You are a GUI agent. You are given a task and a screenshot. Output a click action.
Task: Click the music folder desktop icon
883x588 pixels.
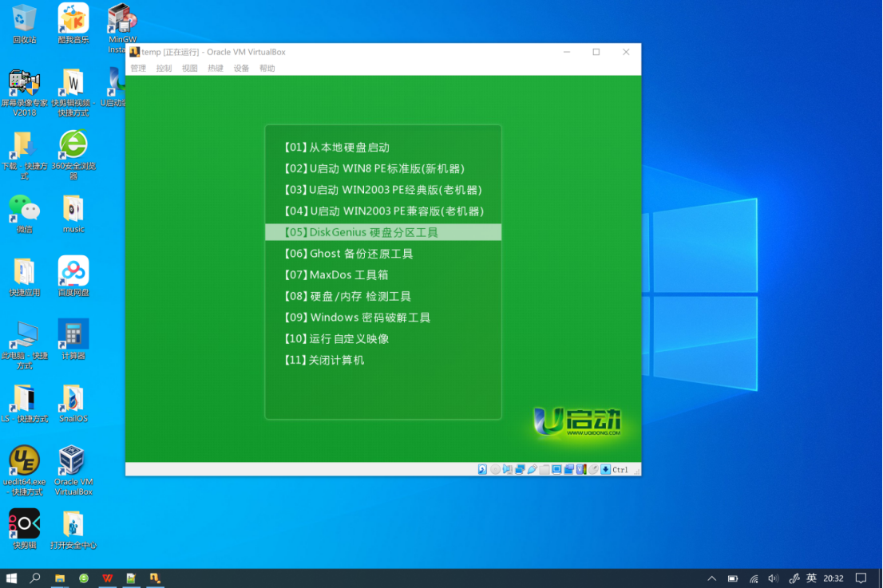(73, 214)
